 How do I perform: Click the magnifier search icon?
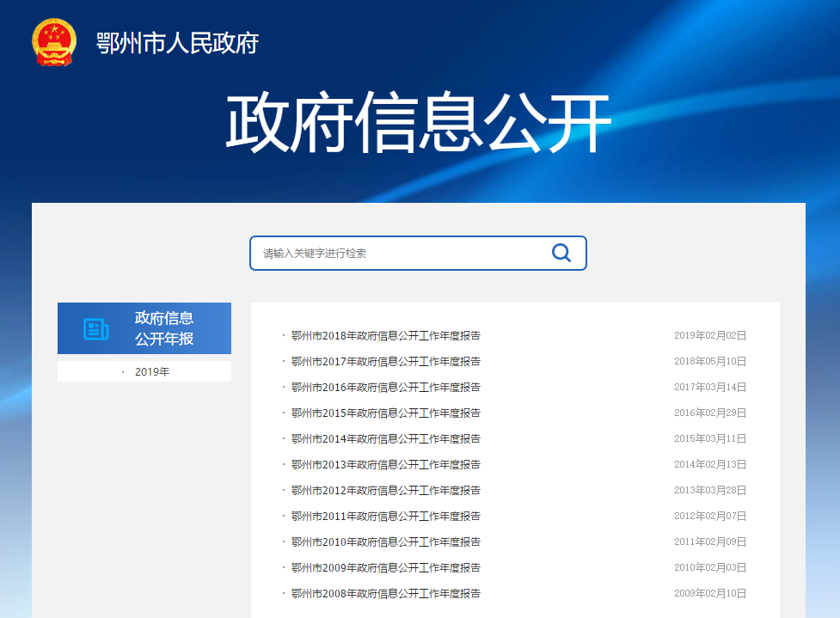(x=561, y=253)
